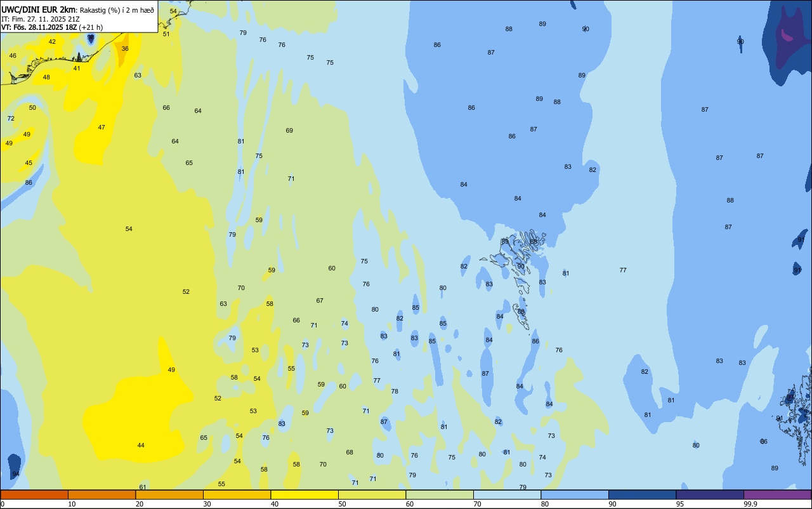812x509 pixels.
Task: Click the 80–90 medium blue legend swatch
Action: [x=575, y=494]
